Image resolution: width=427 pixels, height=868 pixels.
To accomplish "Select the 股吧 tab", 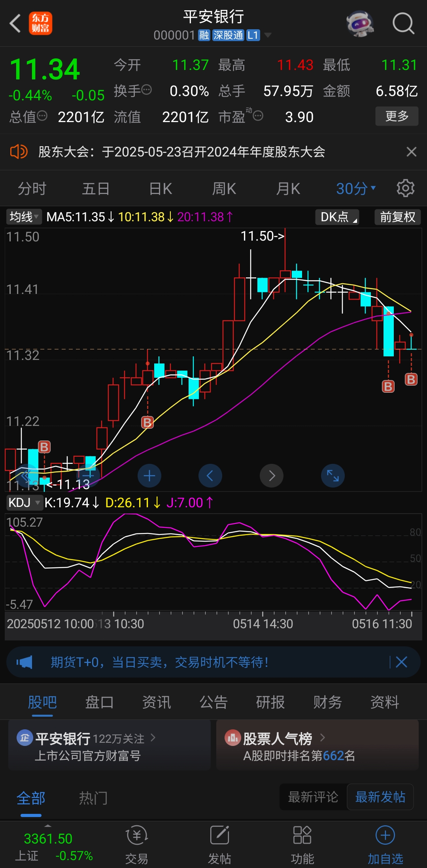I will (42, 702).
